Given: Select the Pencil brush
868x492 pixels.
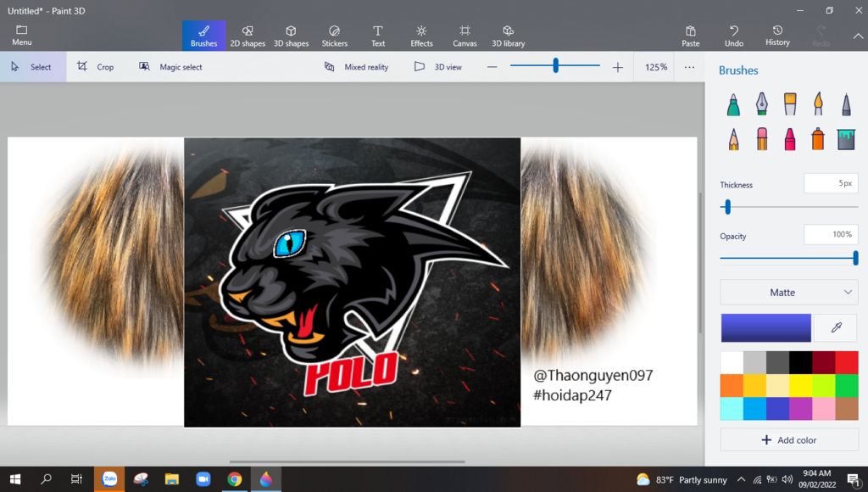Looking at the screenshot, I should 733,139.
